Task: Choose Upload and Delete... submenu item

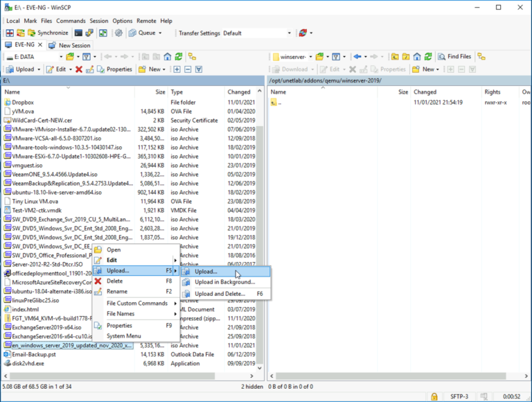Action: pos(225,294)
